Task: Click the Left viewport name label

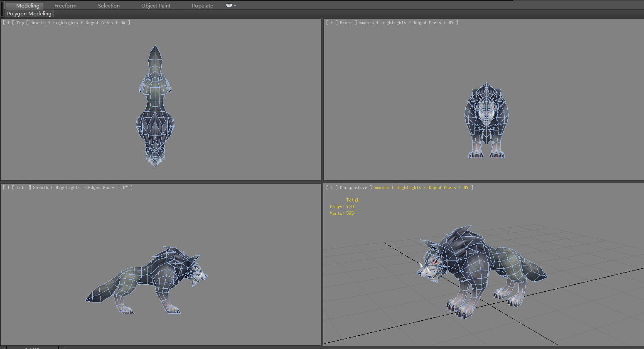Action: tap(21, 187)
